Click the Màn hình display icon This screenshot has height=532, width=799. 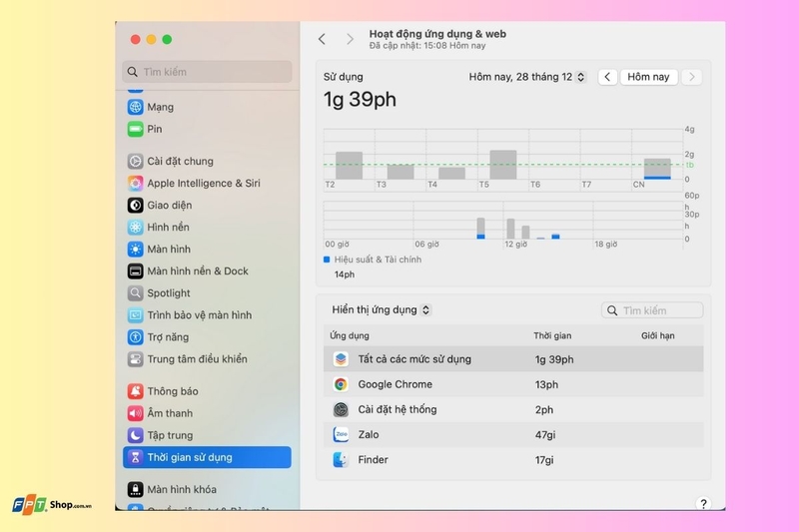click(x=135, y=249)
